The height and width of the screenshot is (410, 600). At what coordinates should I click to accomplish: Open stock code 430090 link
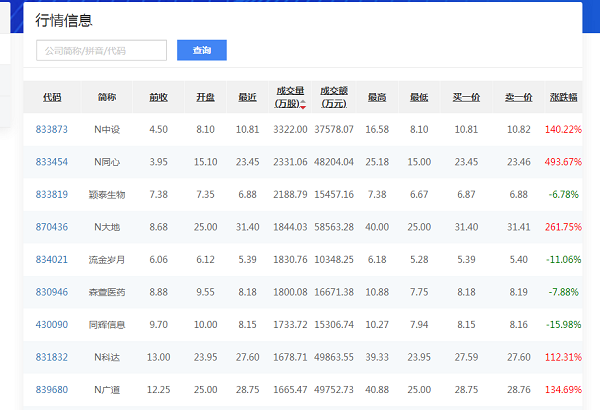tap(52, 324)
